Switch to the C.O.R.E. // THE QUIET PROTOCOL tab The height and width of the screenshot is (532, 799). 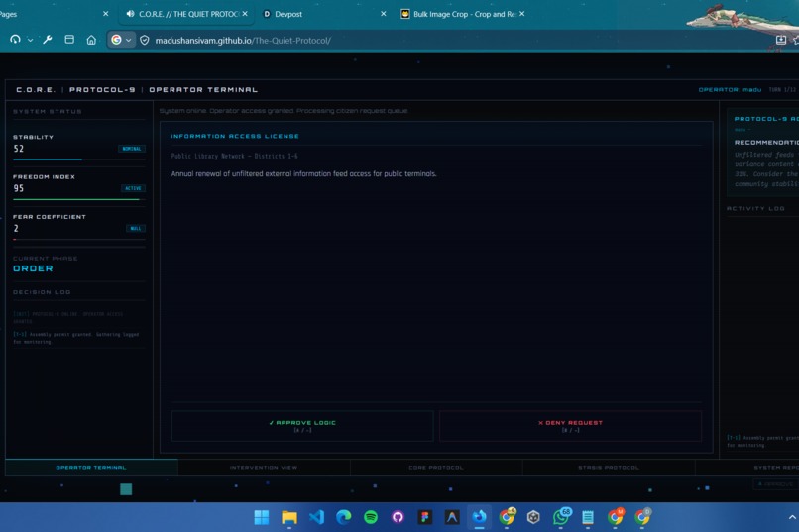[188, 14]
